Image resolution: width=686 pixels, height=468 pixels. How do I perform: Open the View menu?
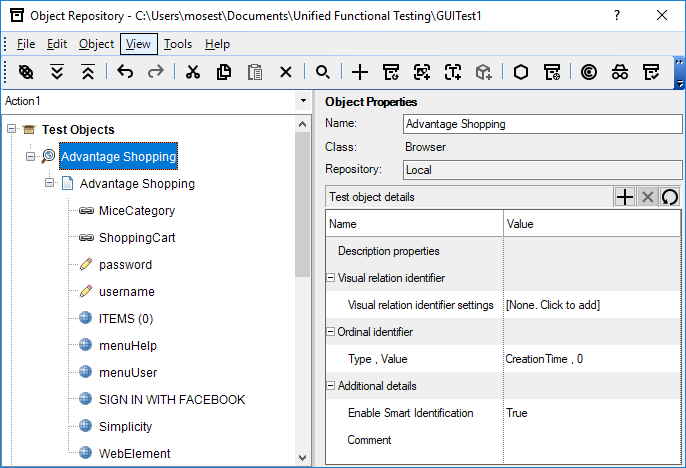tap(139, 44)
